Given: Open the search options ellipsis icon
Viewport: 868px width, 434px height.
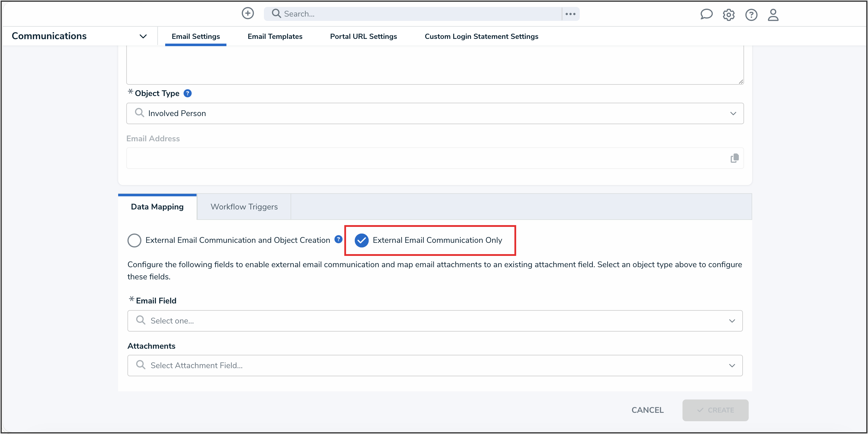Looking at the screenshot, I should (x=570, y=14).
